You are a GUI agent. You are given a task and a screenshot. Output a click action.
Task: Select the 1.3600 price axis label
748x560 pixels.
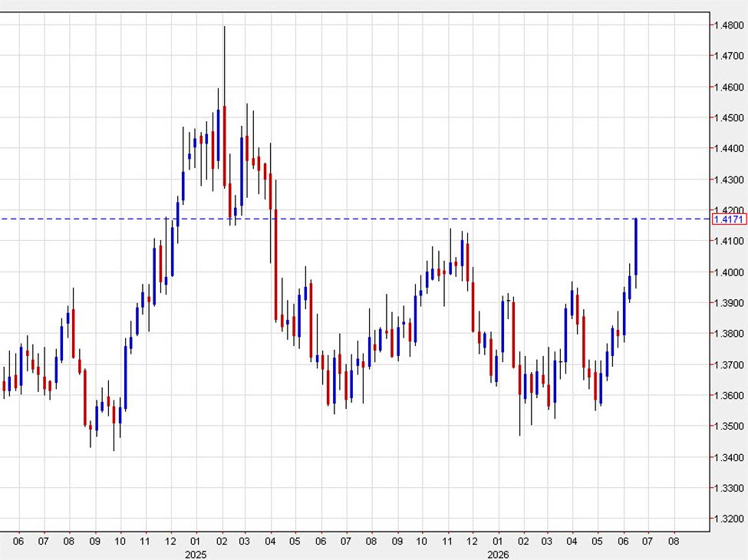[x=730, y=395]
